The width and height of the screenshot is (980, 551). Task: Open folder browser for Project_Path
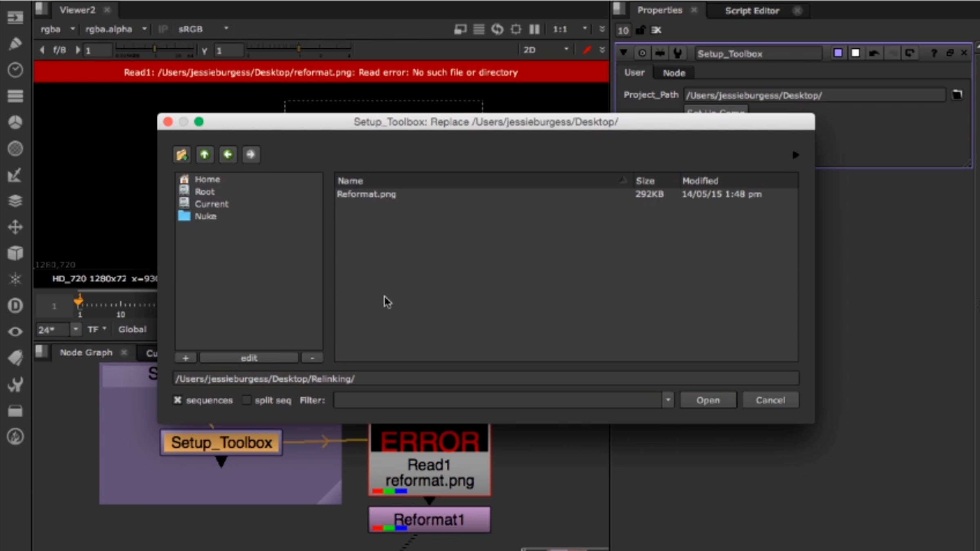tap(957, 95)
